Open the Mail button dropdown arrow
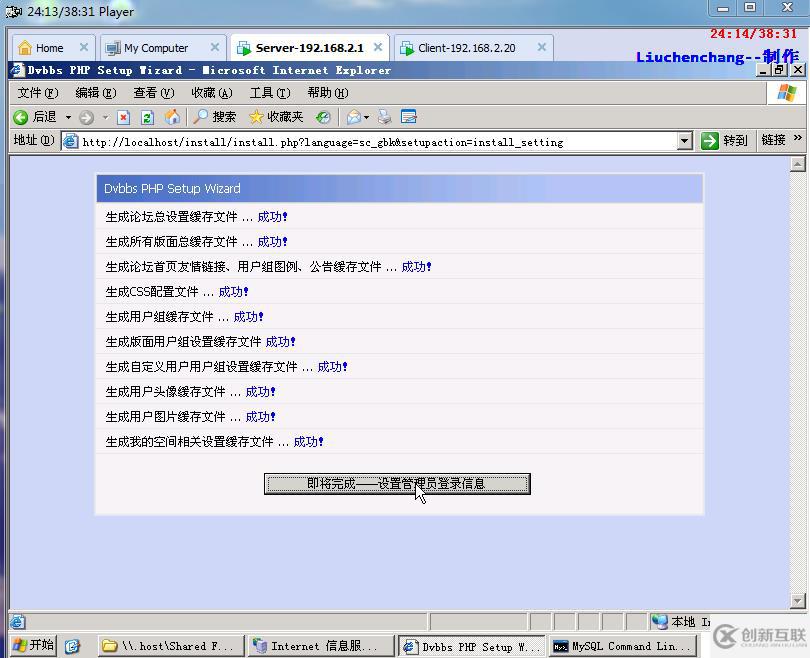Viewport: 810px width, 658px height. pos(366,118)
